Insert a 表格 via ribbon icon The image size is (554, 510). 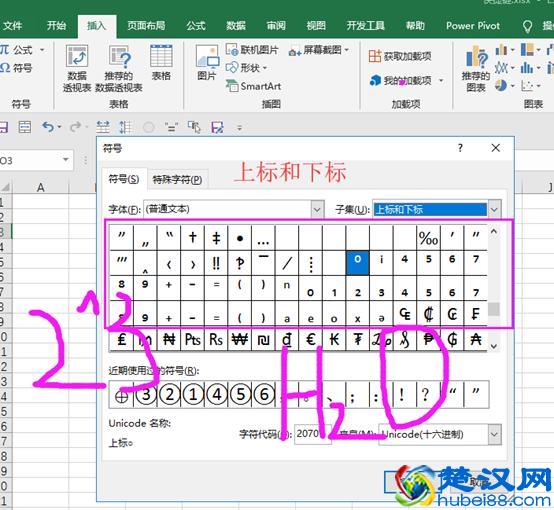pos(161,63)
